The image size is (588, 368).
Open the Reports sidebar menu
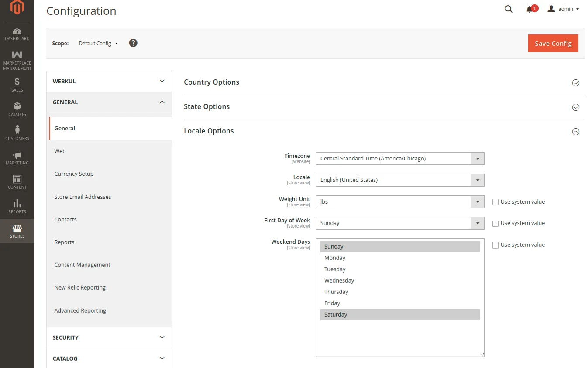click(x=17, y=206)
